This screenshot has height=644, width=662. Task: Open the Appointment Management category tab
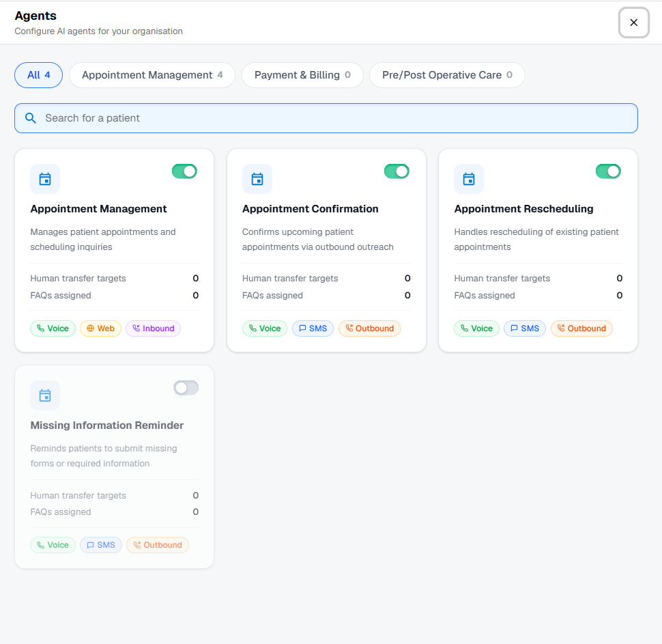(x=152, y=75)
